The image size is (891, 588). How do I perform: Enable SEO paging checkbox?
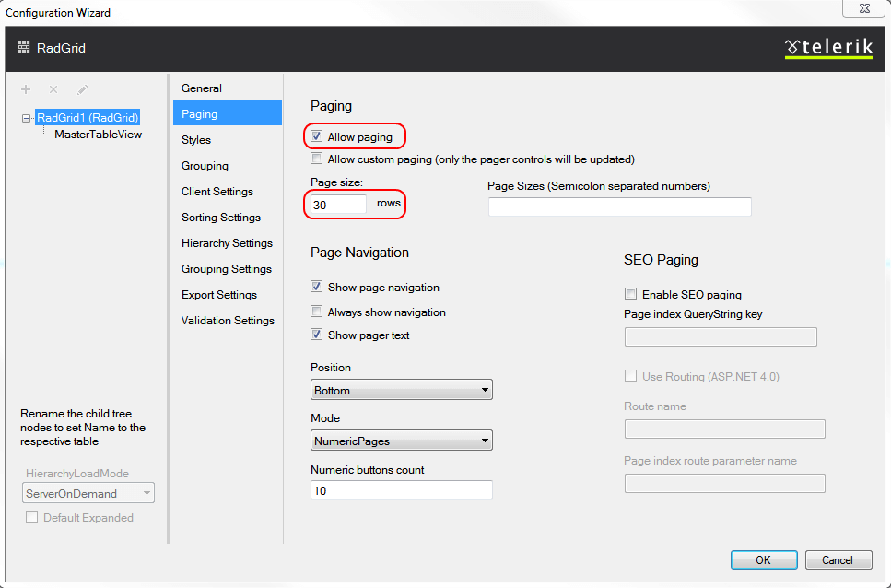[631, 295]
